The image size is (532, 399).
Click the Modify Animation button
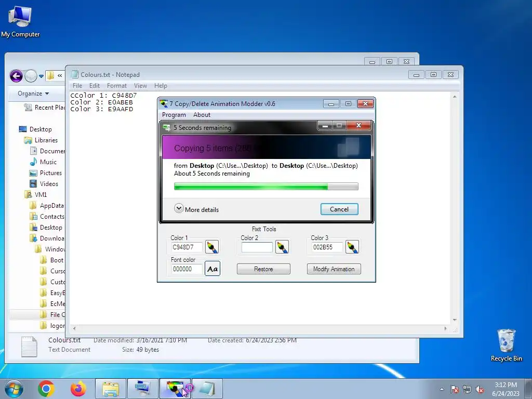[x=334, y=269]
